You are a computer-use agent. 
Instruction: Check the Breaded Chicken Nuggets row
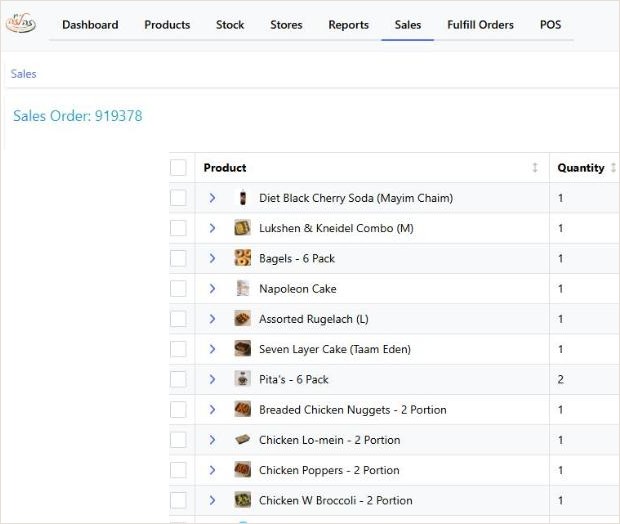click(178, 410)
